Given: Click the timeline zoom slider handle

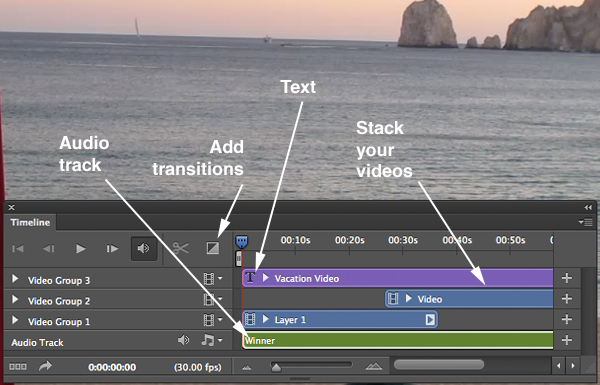Looking at the screenshot, I should click(276, 368).
